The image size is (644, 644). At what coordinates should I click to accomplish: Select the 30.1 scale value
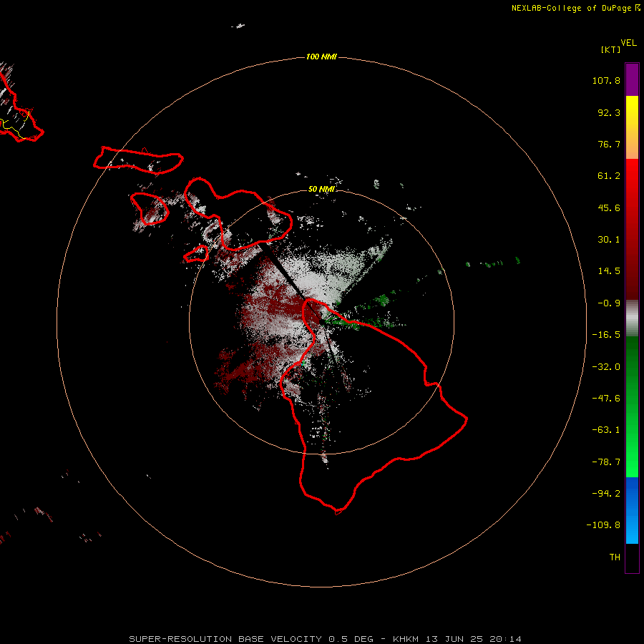(609, 240)
